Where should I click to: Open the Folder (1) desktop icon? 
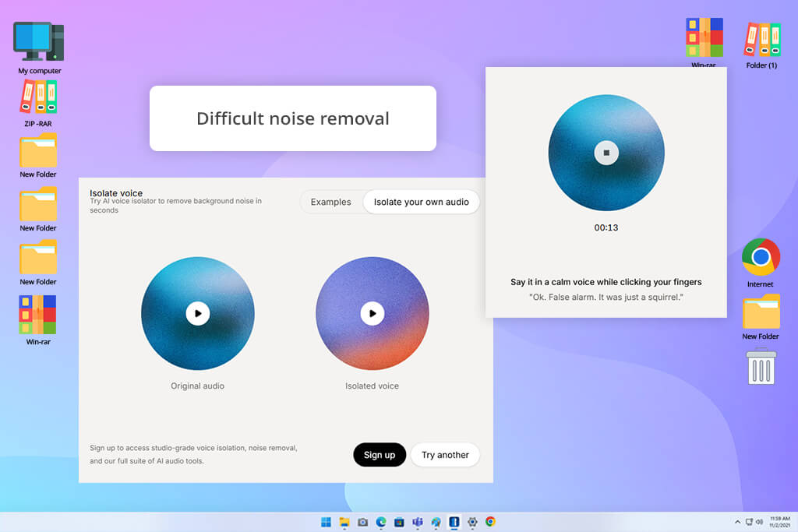[762, 44]
